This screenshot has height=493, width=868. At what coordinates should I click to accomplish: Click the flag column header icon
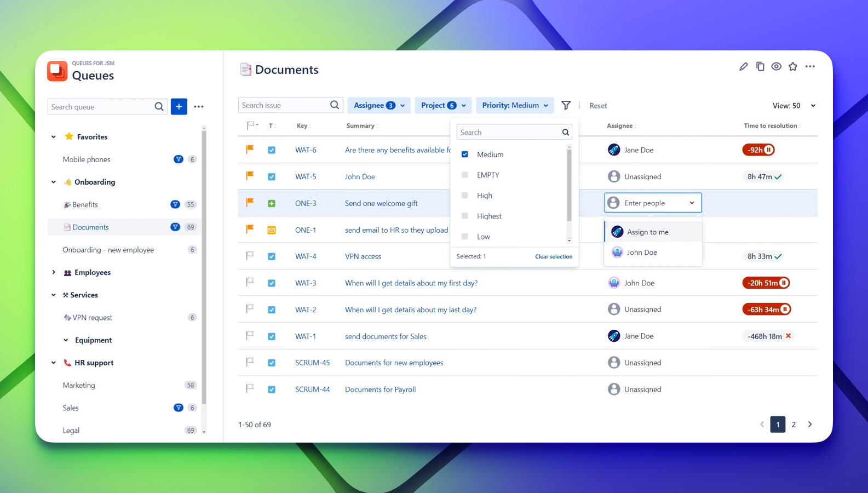(x=251, y=125)
